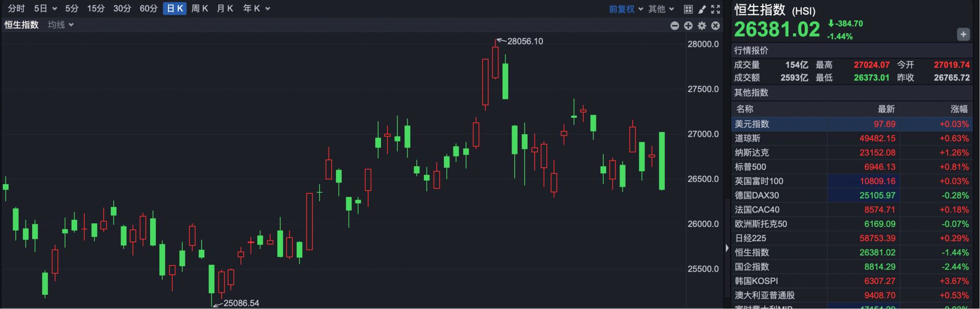The height and width of the screenshot is (309, 980).
Task: Open the multi-chart grid layout icon
Action: tap(688, 9)
